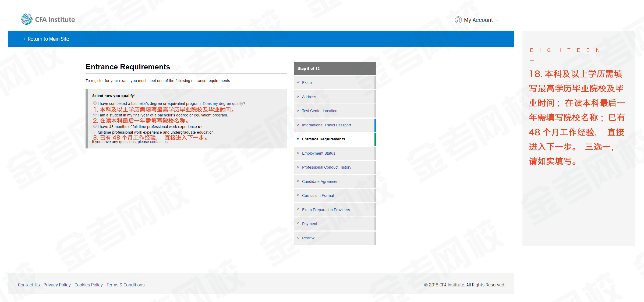
Task: Click the My Account user icon
Action: coord(457,20)
